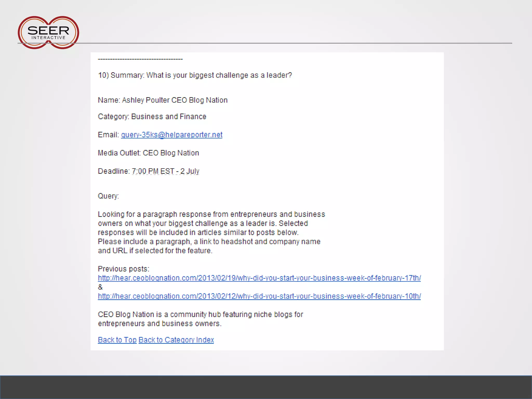The width and height of the screenshot is (532, 399).
Task: Click the Name: Ashley Poulter line
Action: tap(163, 100)
